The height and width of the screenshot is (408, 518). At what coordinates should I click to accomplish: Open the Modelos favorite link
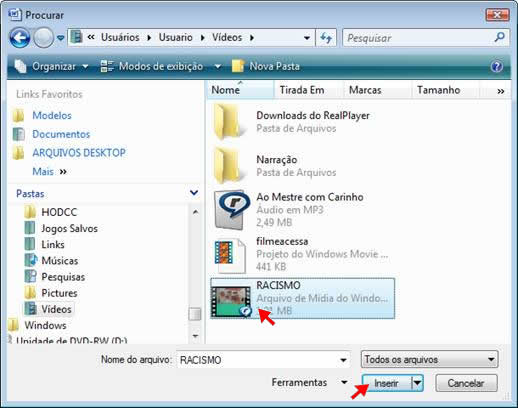(x=52, y=115)
